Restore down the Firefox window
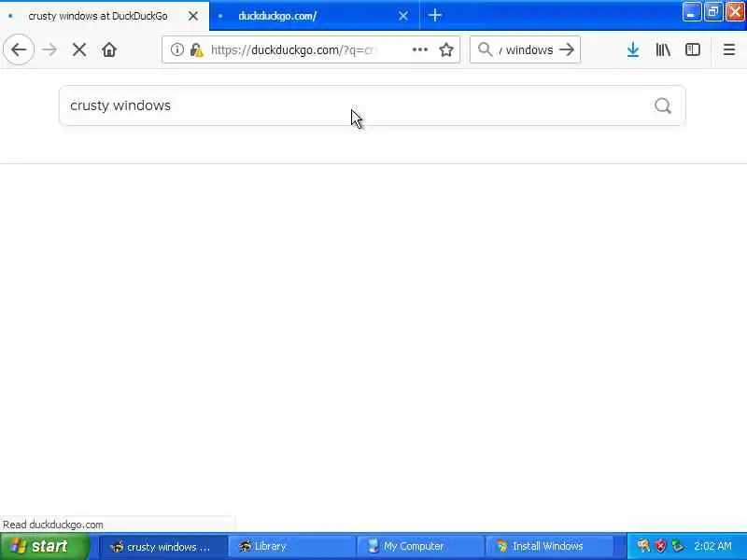The image size is (747, 560). pos(712,12)
